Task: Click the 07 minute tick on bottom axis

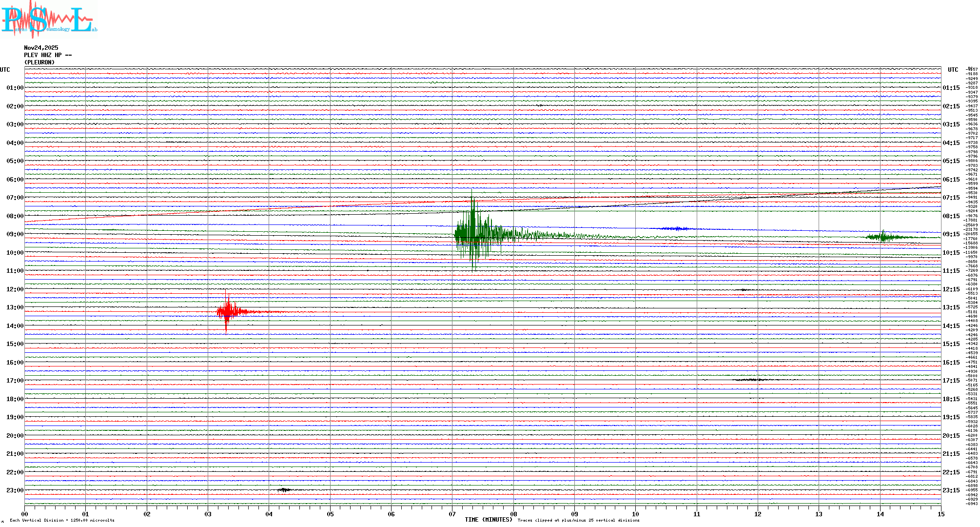Action: point(452,514)
